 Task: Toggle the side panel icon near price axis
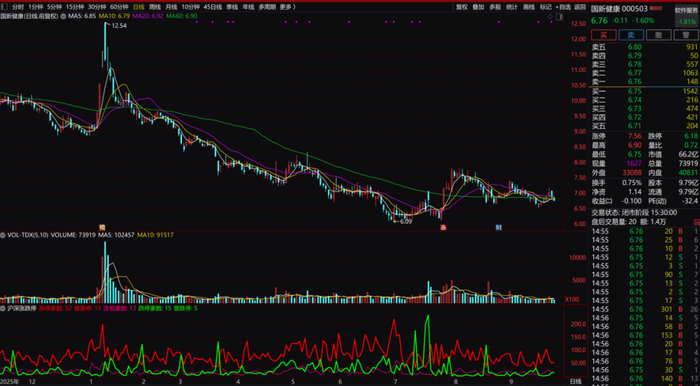pyautogui.click(x=558, y=17)
